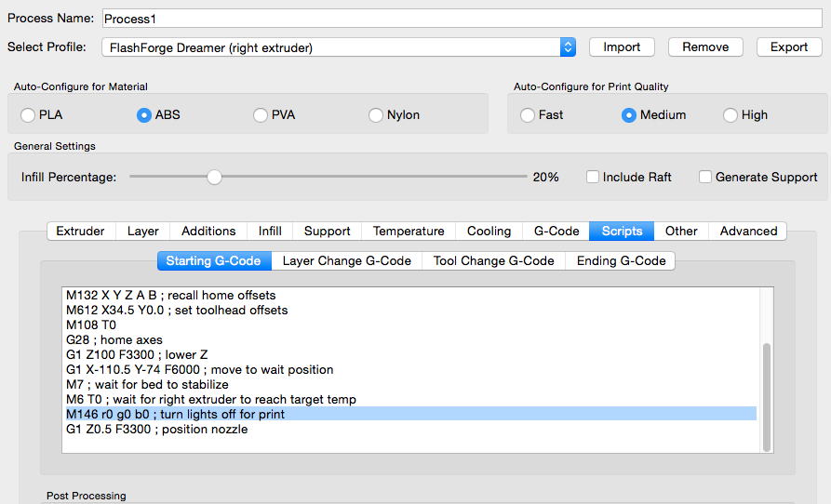The width and height of the screenshot is (831, 504).
Task: Select the Scripts tab
Action: pos(622,232)
